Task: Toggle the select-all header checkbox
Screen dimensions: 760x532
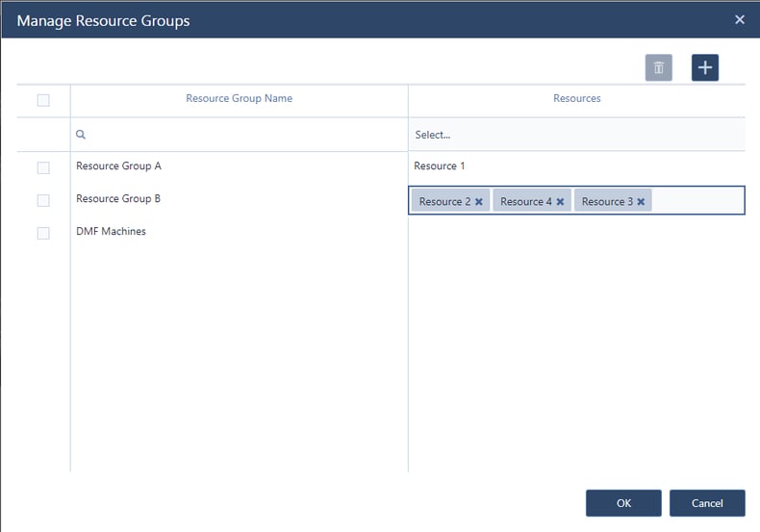Action: tap(43, 100)
